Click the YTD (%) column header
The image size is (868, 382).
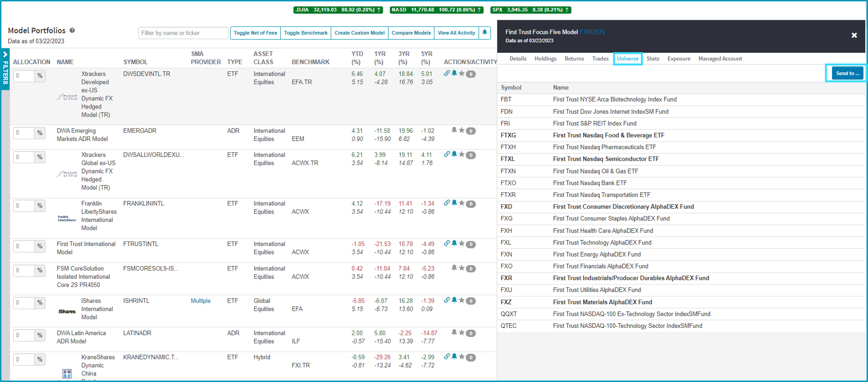tap(357, 58)
